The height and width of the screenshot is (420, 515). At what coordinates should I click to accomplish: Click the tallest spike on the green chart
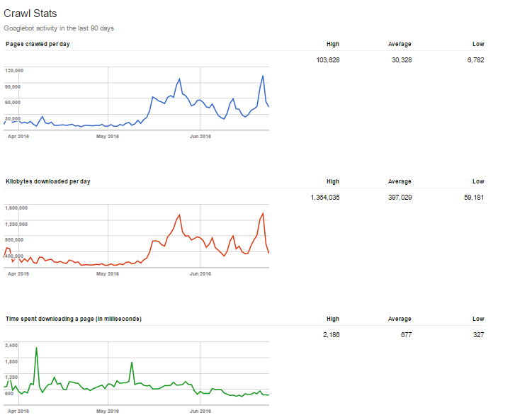coord(36,348)
